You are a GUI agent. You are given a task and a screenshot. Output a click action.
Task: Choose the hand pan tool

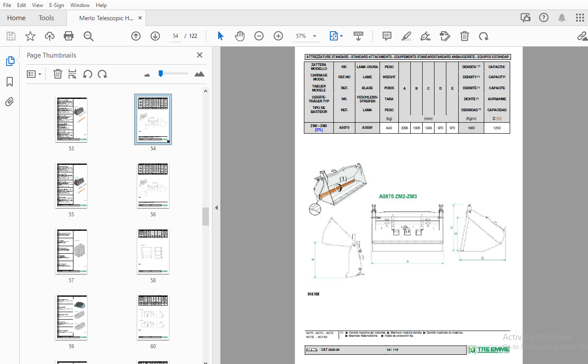click(x=240, y=36)
